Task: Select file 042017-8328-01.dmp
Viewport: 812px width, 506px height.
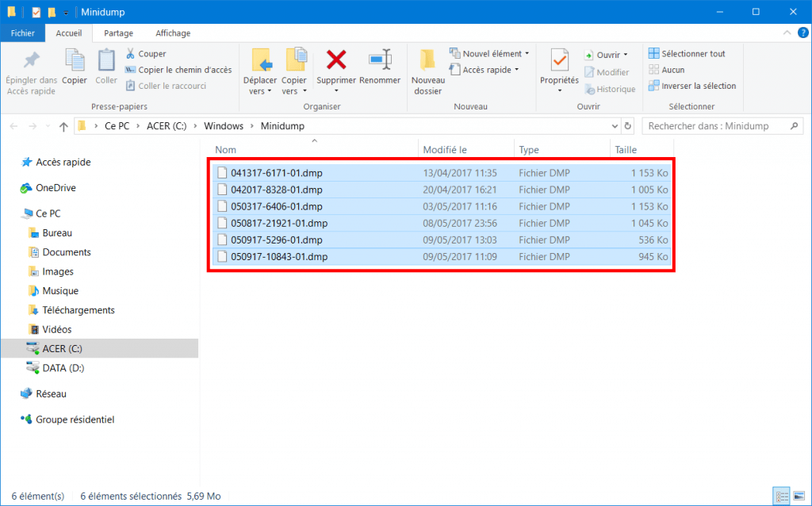Action: coord(441,190)
